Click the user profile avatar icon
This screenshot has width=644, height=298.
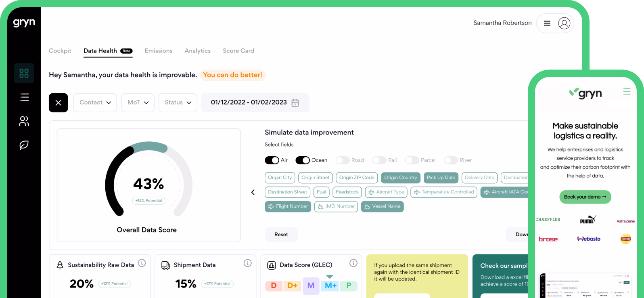[x=564, y=23]
